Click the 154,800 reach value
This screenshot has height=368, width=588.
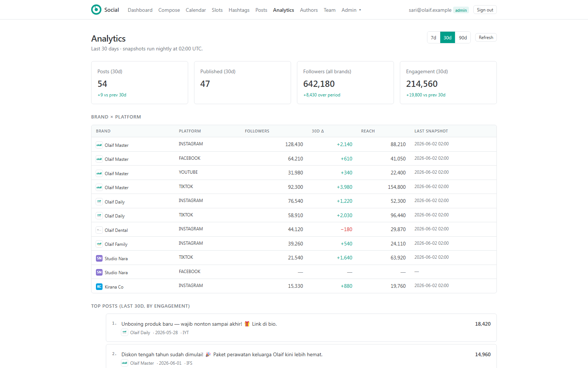[x=397, y=187]
